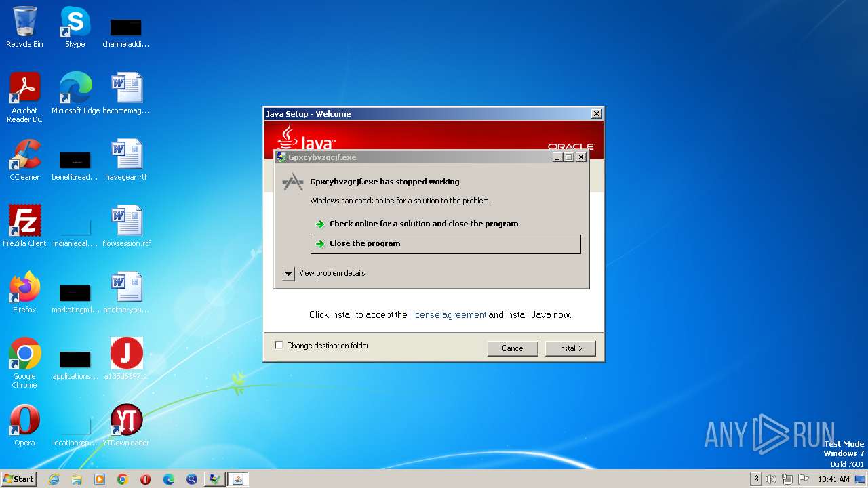Open the network tray icon

787,479
